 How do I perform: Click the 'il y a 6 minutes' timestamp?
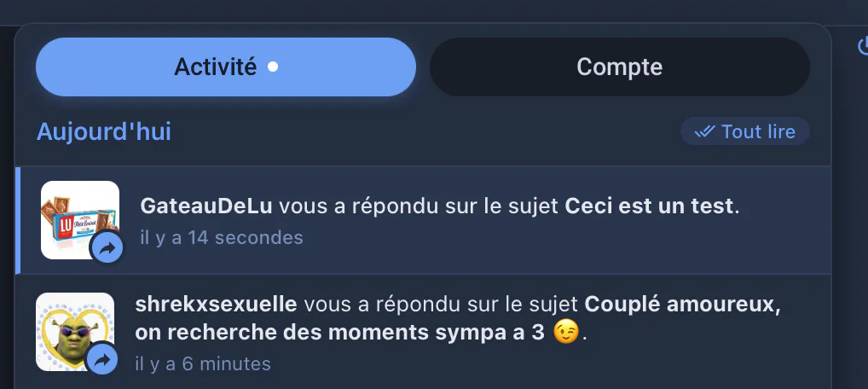point(203,364)
